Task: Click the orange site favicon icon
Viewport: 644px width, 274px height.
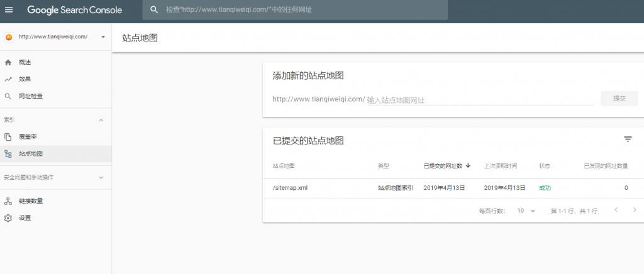Action: tap(9, 37)
